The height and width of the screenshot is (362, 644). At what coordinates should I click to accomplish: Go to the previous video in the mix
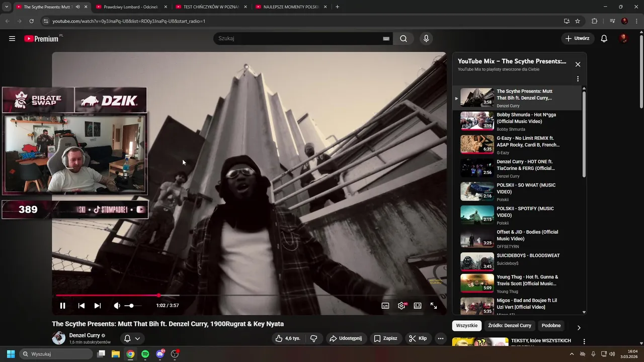pyautogui.click(x=82, y=306)
